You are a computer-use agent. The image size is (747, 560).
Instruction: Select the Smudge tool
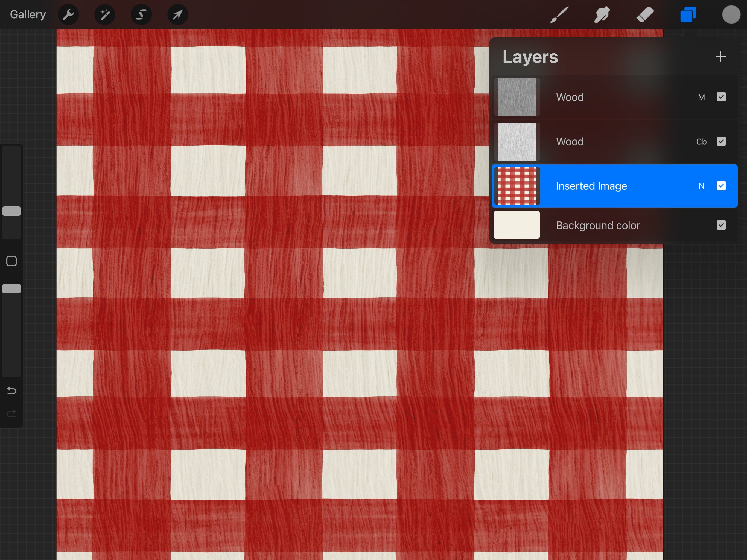tap(602, 14)
